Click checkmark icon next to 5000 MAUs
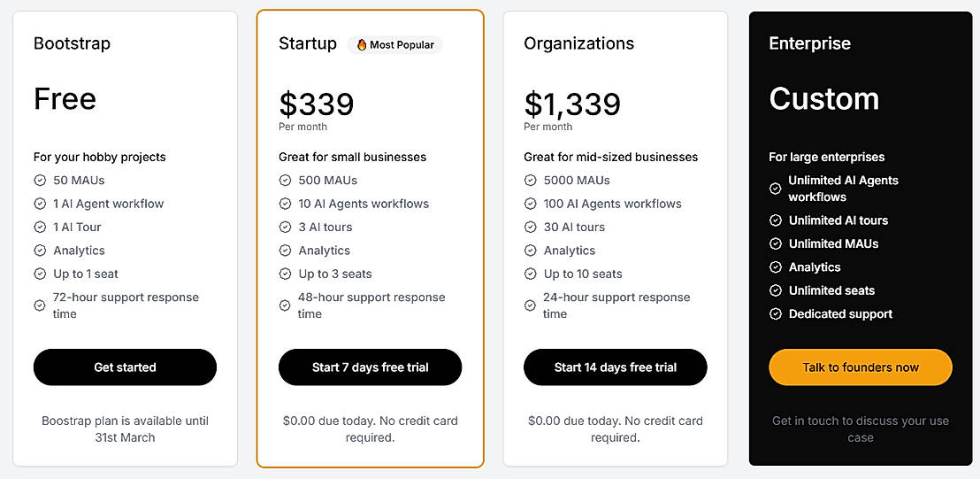Screen dimensions: 980x479 coord(530,181)
